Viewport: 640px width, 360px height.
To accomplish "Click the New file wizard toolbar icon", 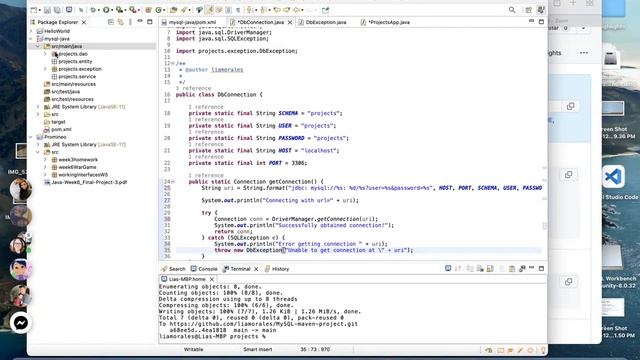I will click(x=34, y=10).
